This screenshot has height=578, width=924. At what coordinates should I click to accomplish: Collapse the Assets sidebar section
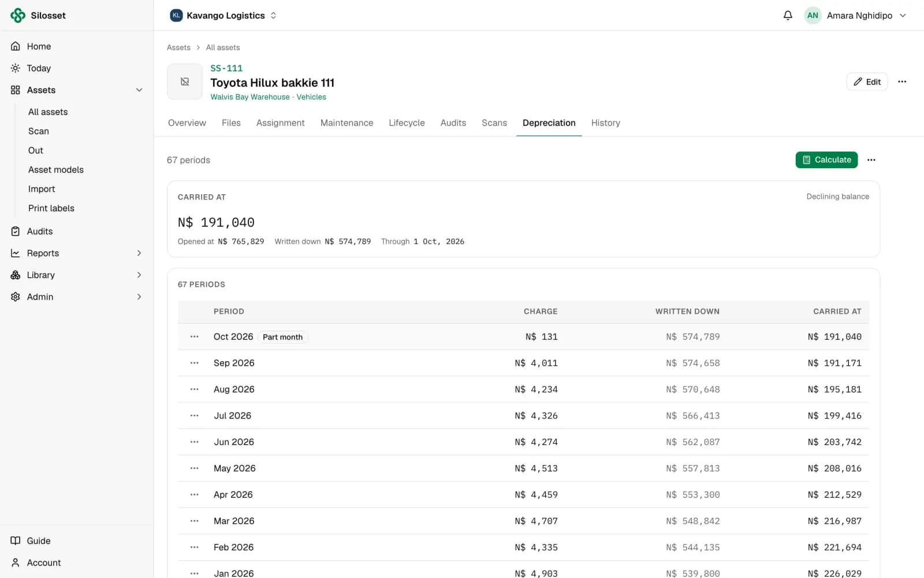click(x=139, y=90)
